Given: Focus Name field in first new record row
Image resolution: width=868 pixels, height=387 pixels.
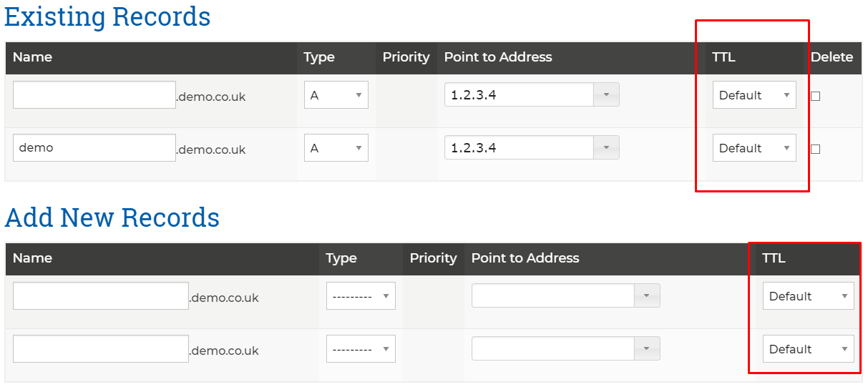Looking at the screenshot, I should pos(101,296).
